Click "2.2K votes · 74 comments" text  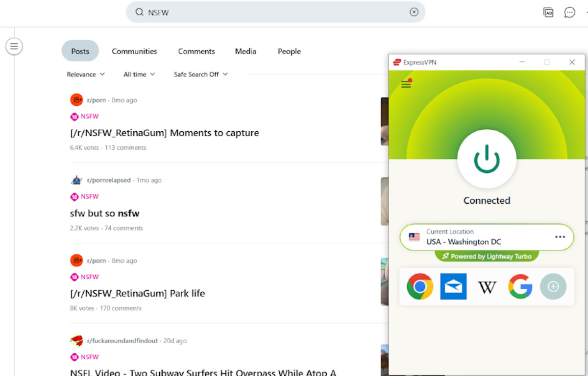106,228
